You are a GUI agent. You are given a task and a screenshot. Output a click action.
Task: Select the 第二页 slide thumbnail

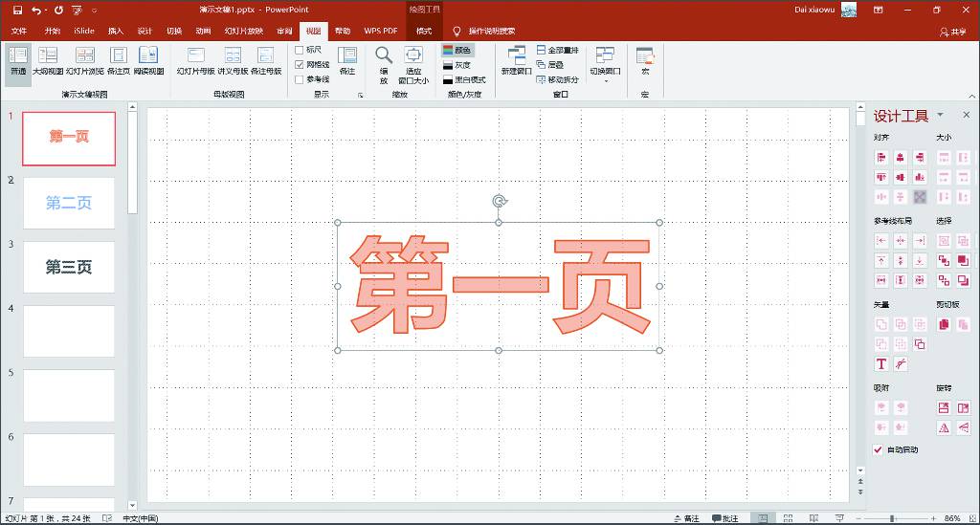pos(69,203)
